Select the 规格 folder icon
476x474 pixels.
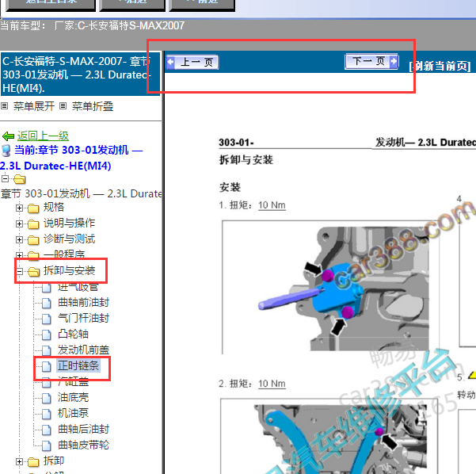(33, 208)
